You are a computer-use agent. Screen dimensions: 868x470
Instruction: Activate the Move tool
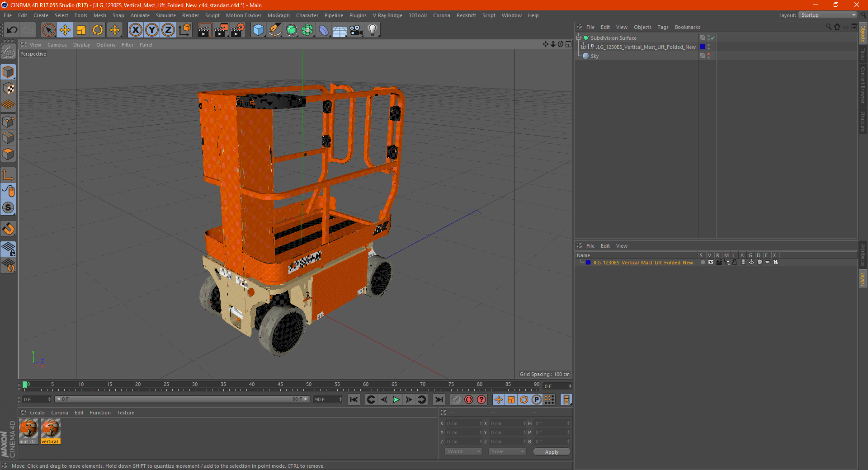pos(65,30)
